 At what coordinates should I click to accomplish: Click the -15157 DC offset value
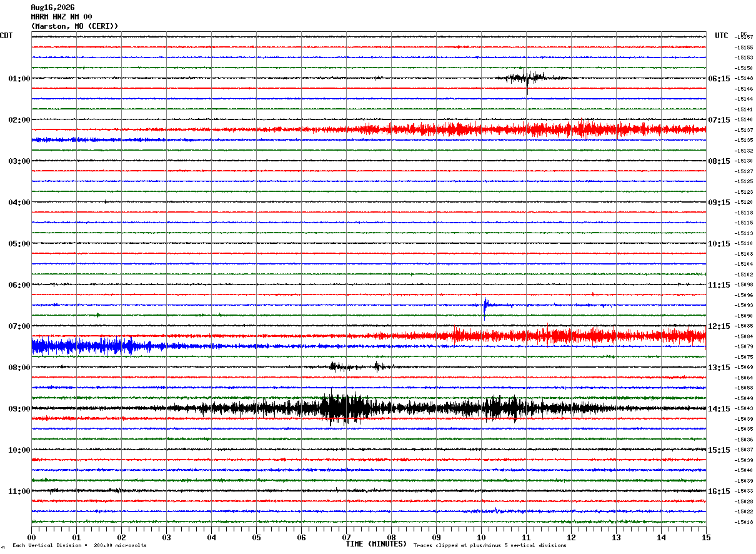[x=744, y=38]
